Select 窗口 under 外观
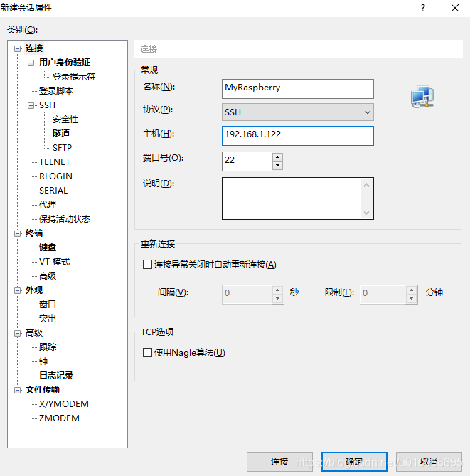470x476 pixels. (48, 305)
